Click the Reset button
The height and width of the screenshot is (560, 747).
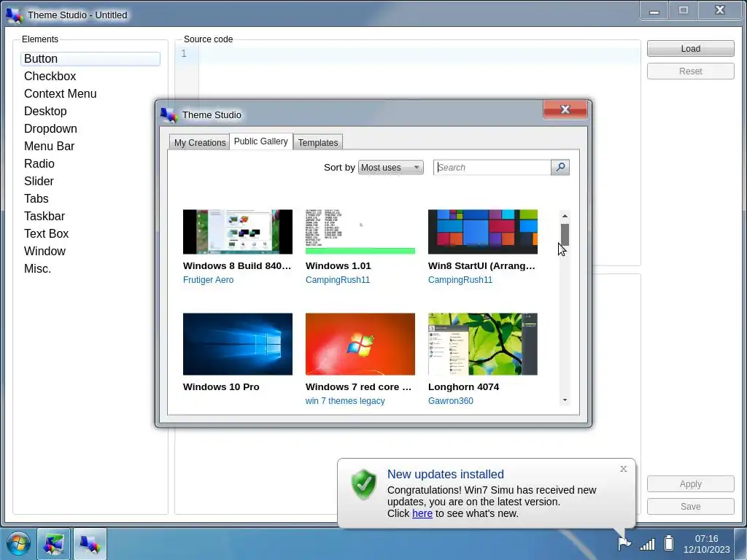[690, 71]
